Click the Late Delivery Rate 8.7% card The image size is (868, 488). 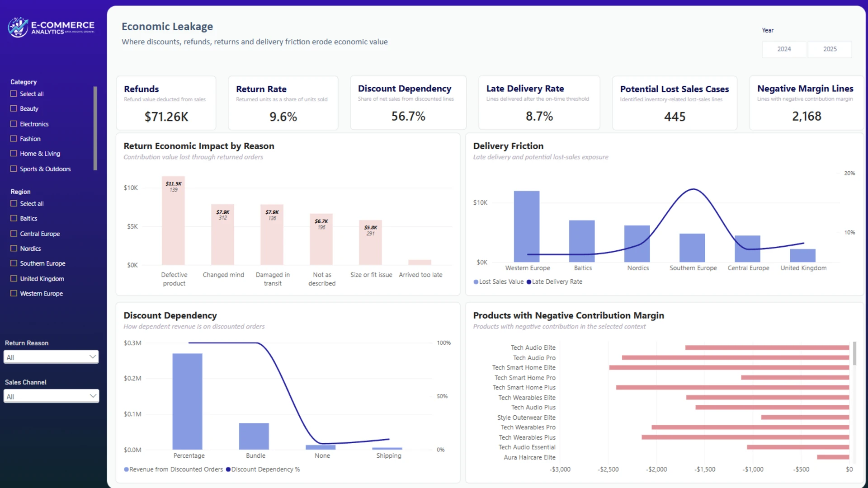[539, 103]
